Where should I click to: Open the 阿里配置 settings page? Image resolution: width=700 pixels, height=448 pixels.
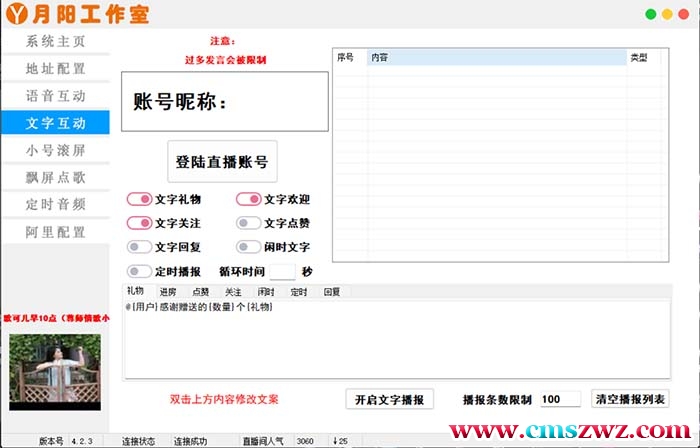(55, 231)
